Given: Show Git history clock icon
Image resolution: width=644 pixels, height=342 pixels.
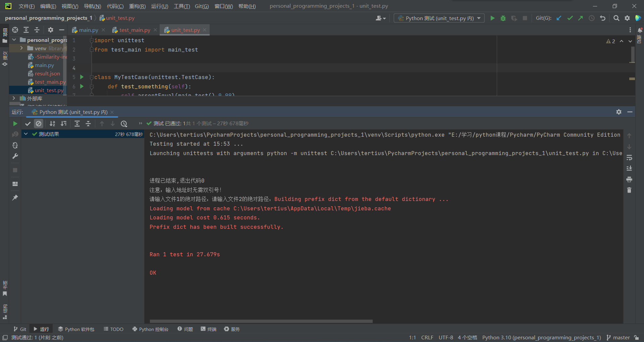Looking at the screenshot, I should tap(592, 18).
